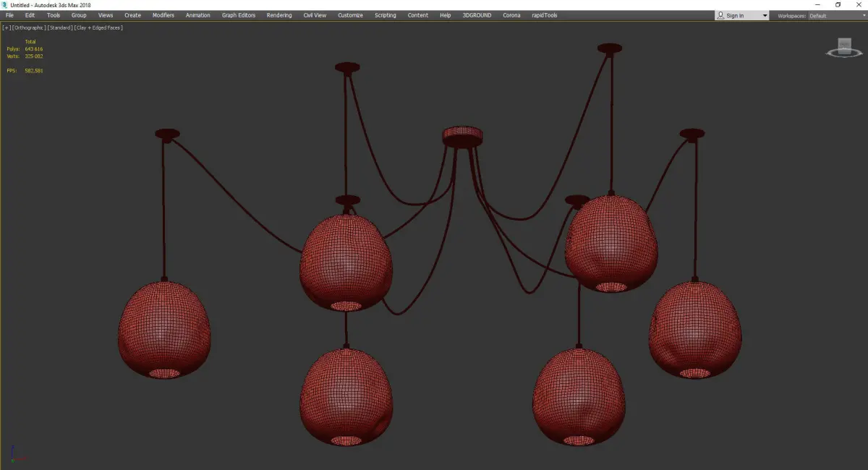The width and height of the screenshot is (868, 470).
Task: Click the user profile icon beside Sign In
Action: coord(721,15)
